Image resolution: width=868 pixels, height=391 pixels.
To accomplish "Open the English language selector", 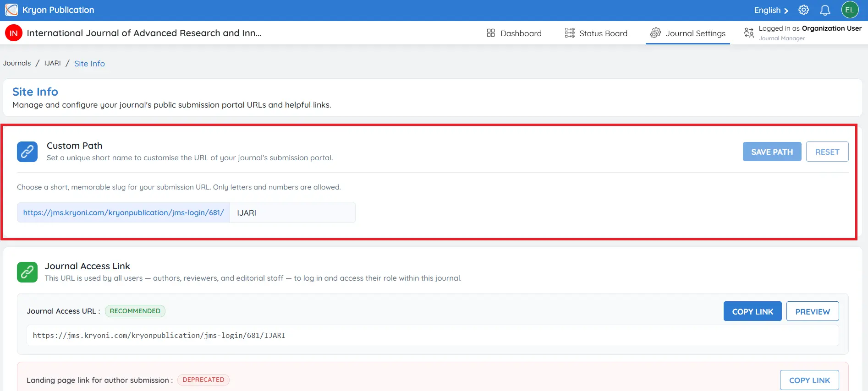I will [771, 10].
